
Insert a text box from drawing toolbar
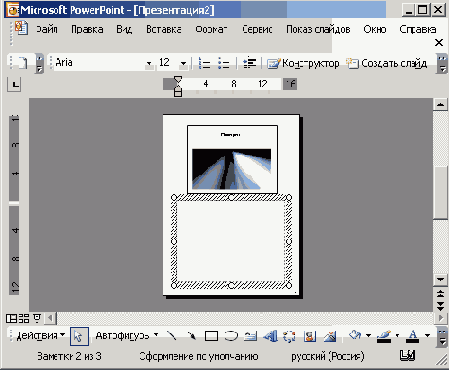[x=250, y=336]
